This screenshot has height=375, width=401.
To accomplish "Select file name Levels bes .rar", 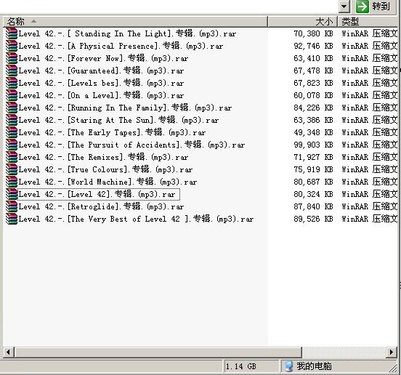I will point(101,83).
